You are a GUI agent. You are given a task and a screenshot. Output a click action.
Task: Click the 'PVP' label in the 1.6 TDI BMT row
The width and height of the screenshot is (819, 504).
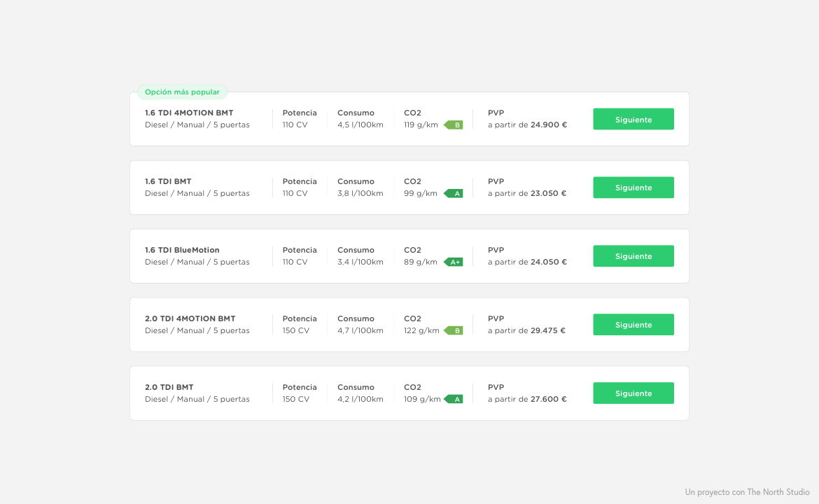pyautogui.click(x=496, y=181)
